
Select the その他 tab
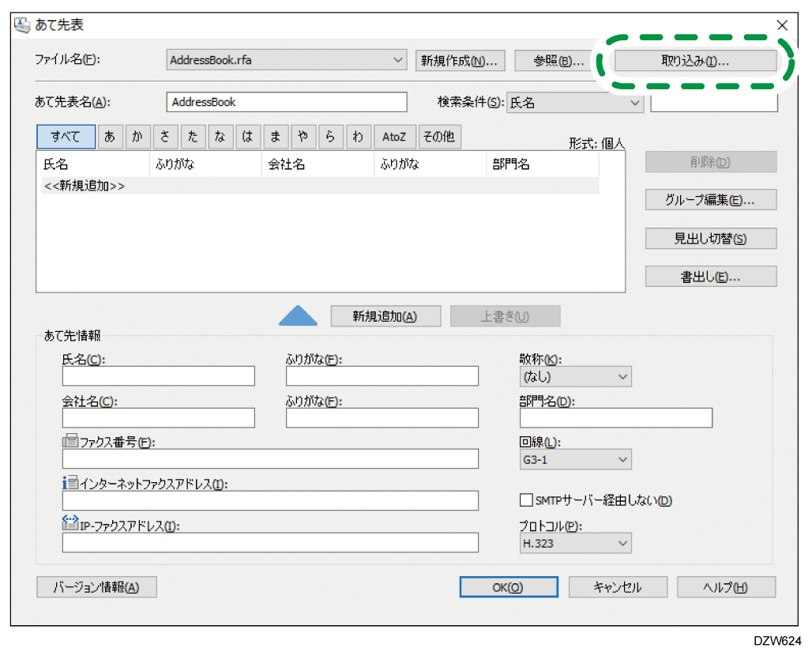438,137
